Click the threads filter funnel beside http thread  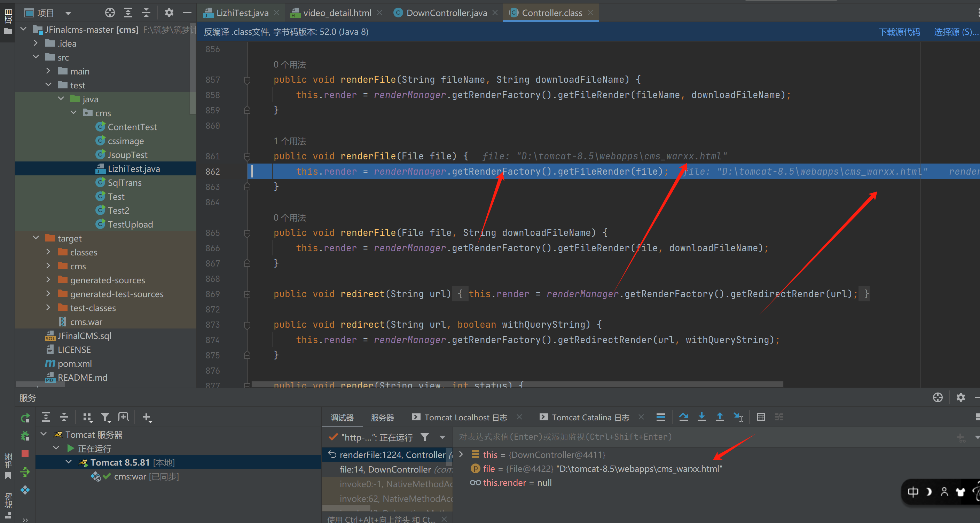click(425, 437)
